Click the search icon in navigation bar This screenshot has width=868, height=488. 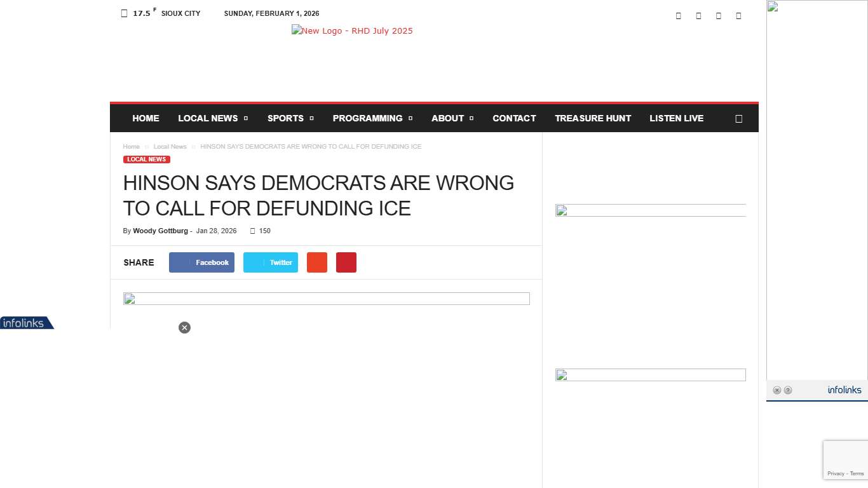point(738,119)
